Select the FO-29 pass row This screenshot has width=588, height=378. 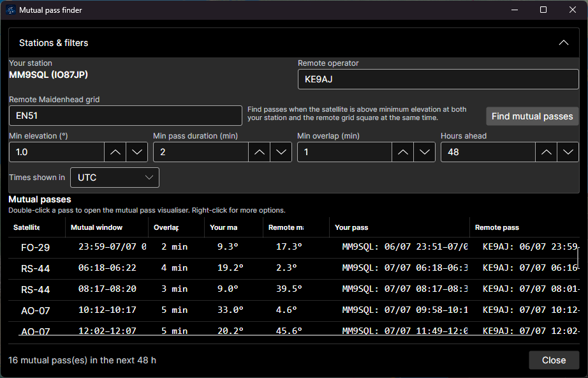pos(293,247)
